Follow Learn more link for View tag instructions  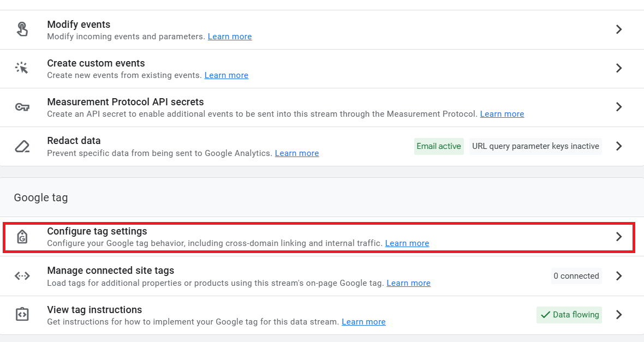pos(363,321)
